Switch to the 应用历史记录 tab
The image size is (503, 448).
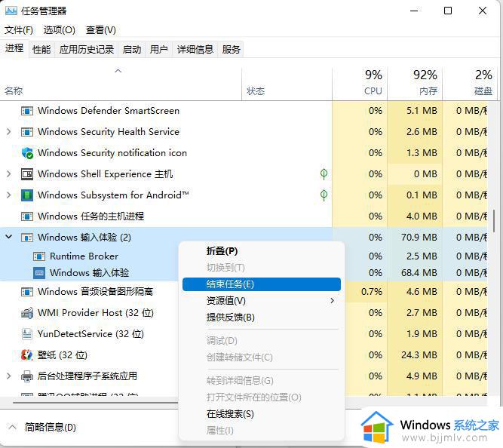coord(86,50)
